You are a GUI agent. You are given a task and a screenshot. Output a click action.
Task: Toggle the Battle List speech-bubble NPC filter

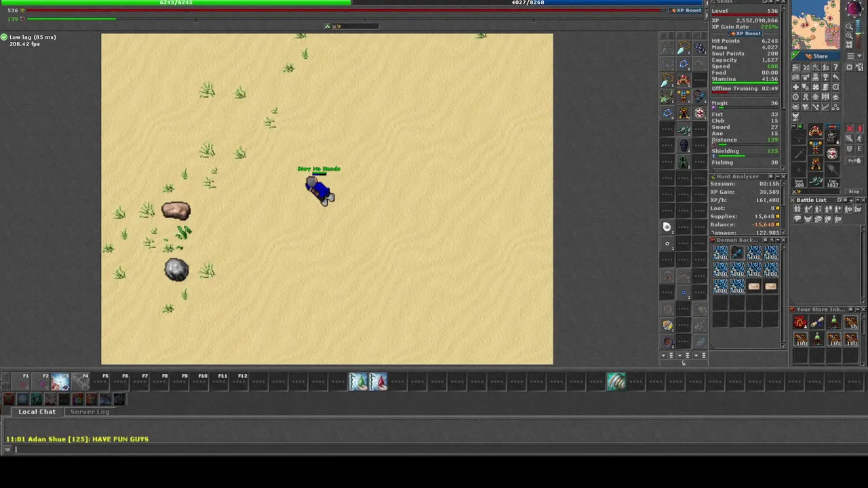pyautogui.click(x=797, y=218)
